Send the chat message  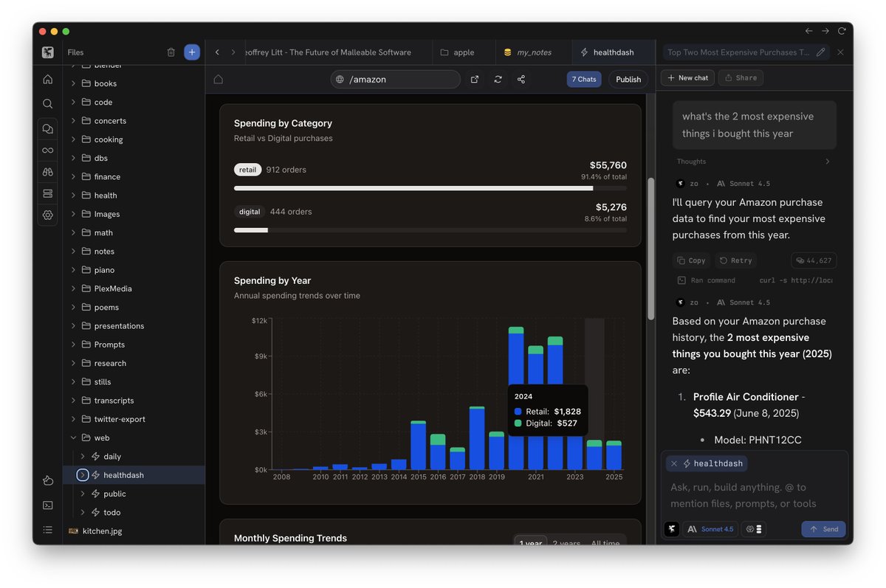823,529
